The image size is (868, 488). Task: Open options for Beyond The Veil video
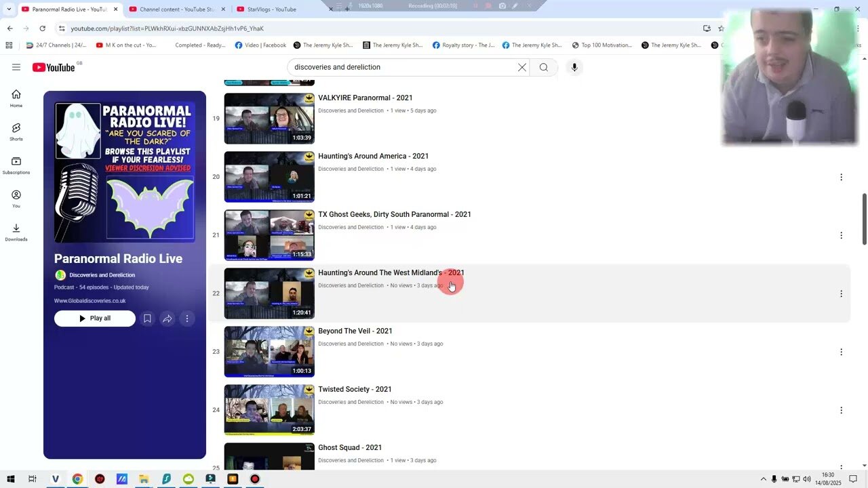[x=841, y=352]
